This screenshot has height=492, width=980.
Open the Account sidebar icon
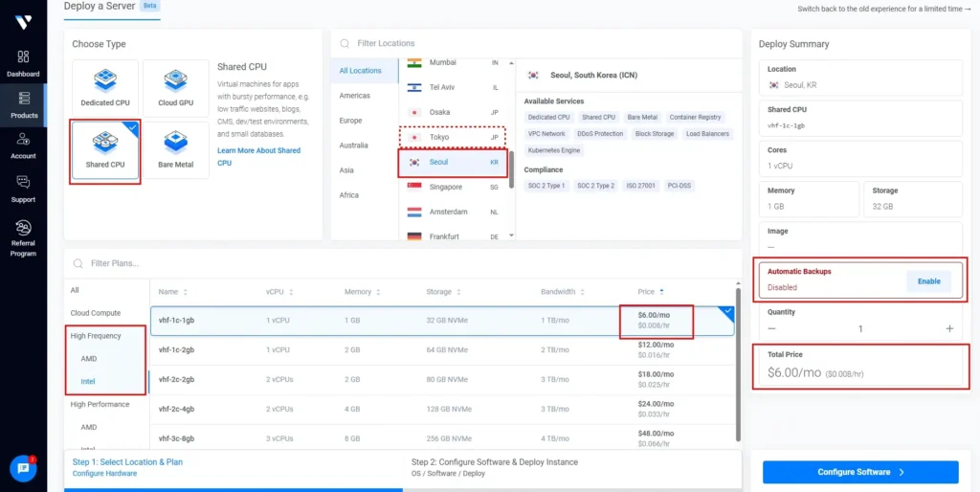[x=23, y=139]
